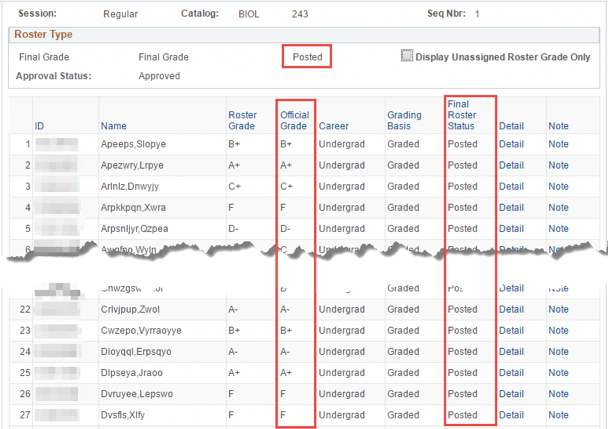Open Note link for Dvsfls,Xlfy
Screen dimensions: 608x429
[558, 415]
